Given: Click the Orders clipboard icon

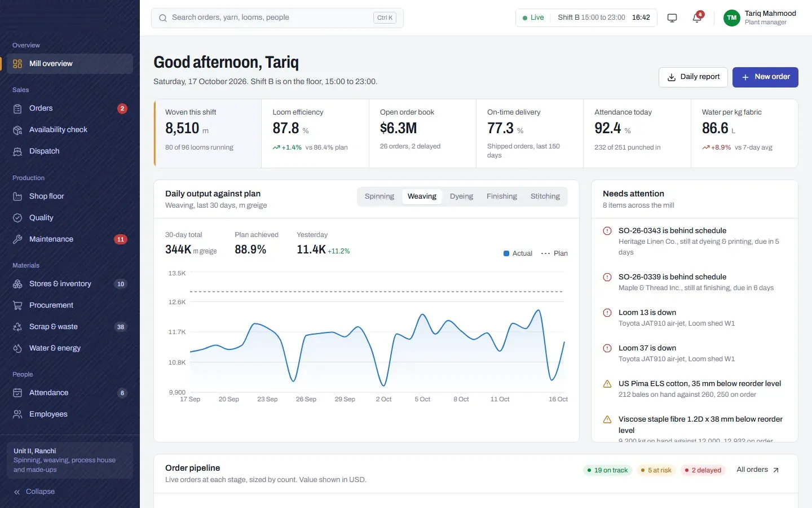Looking at the screenshot, I should [x=17, y=108].
